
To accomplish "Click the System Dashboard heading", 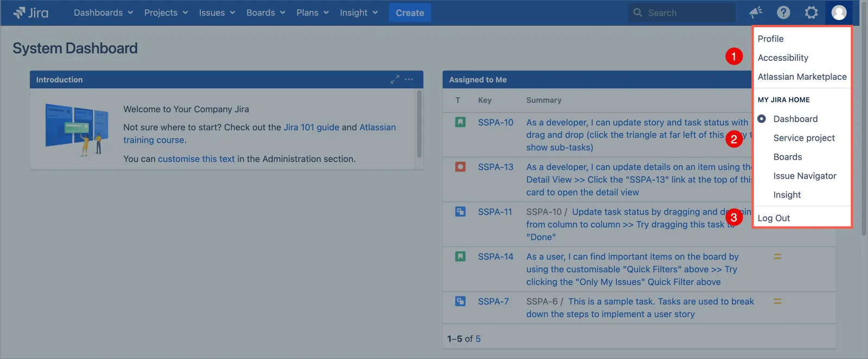I will coord(75,48).
